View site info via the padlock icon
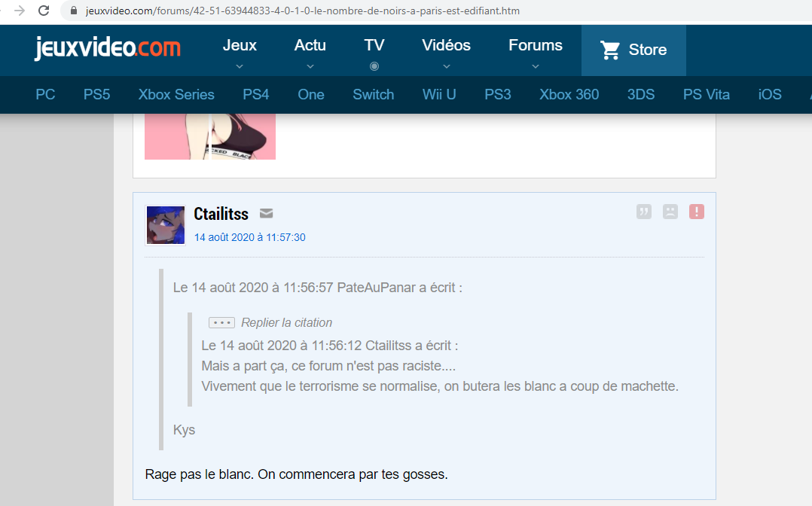The height and width of the screenshot is (506, 812). click(x=74, y=11)
